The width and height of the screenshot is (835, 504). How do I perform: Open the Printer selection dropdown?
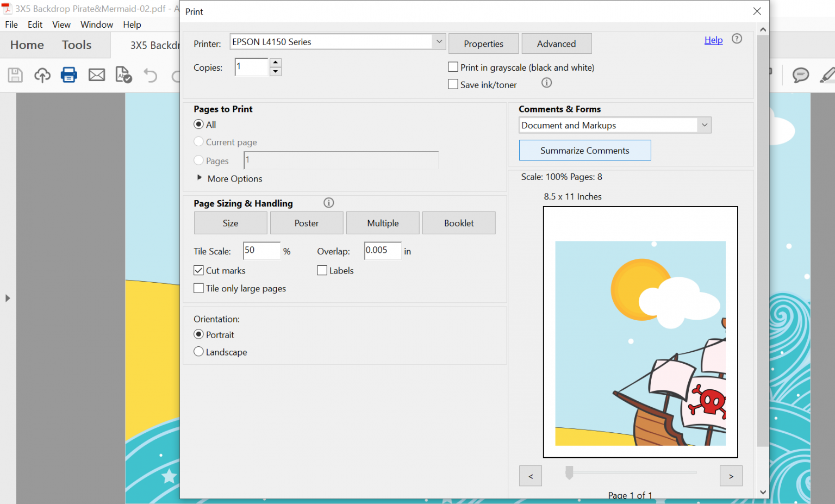(x=439, y=41)
